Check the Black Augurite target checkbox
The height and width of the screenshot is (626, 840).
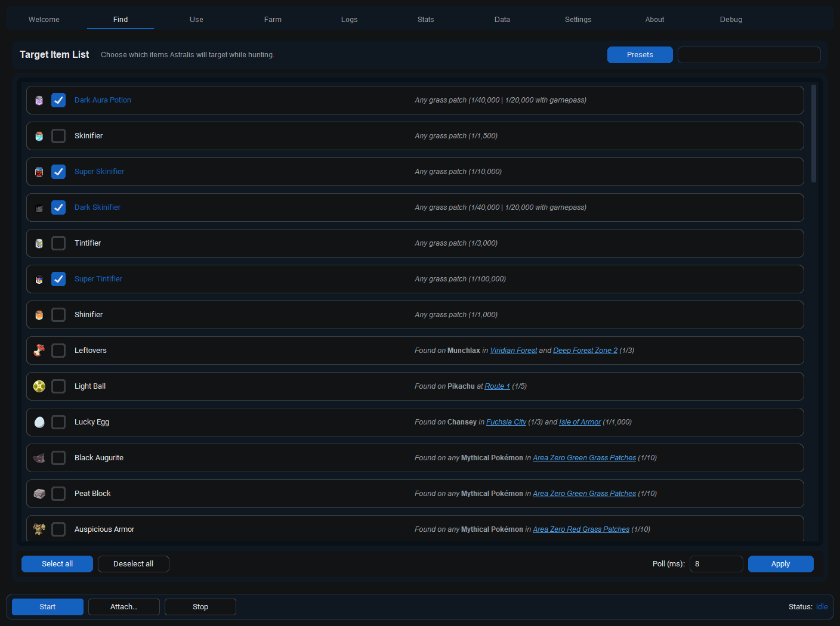(58, 458)
